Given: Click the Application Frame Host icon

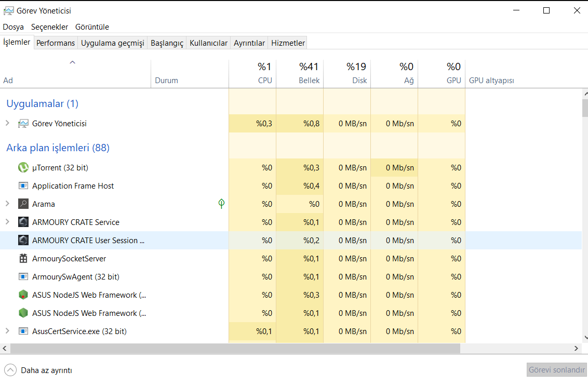Looking at the screenshot, I should [x=23, y=186].
